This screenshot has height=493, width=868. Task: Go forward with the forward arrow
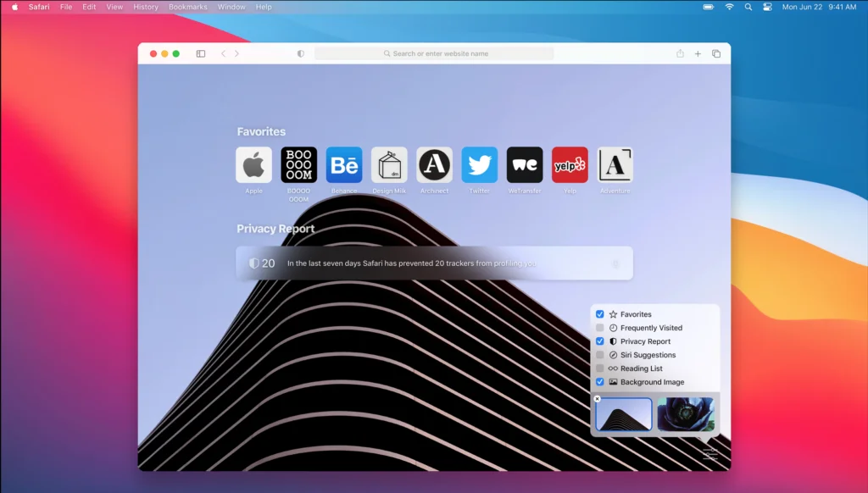[237, 53]
